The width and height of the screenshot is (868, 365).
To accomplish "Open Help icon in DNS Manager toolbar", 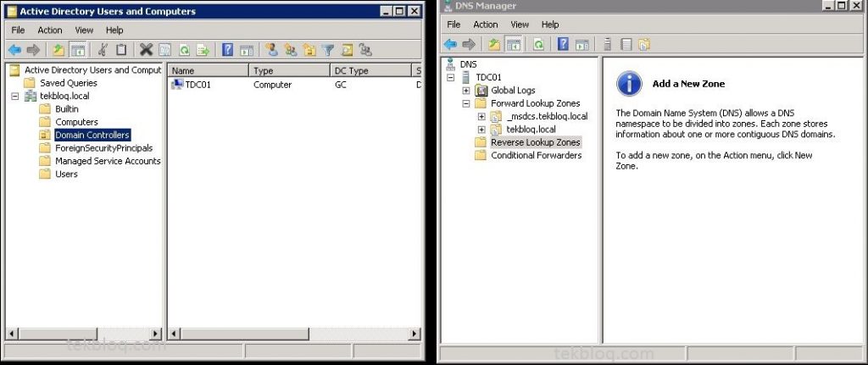I will [x=563, y=44].
